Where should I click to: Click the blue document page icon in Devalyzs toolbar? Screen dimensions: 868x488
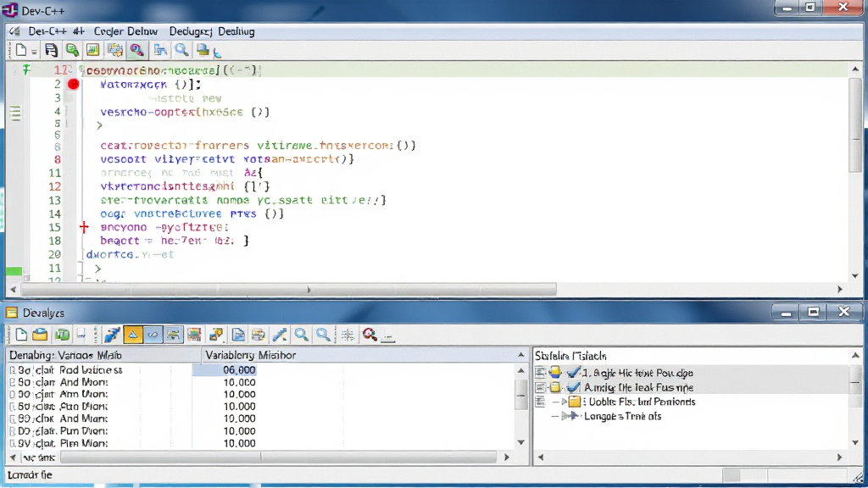point(238,334)
